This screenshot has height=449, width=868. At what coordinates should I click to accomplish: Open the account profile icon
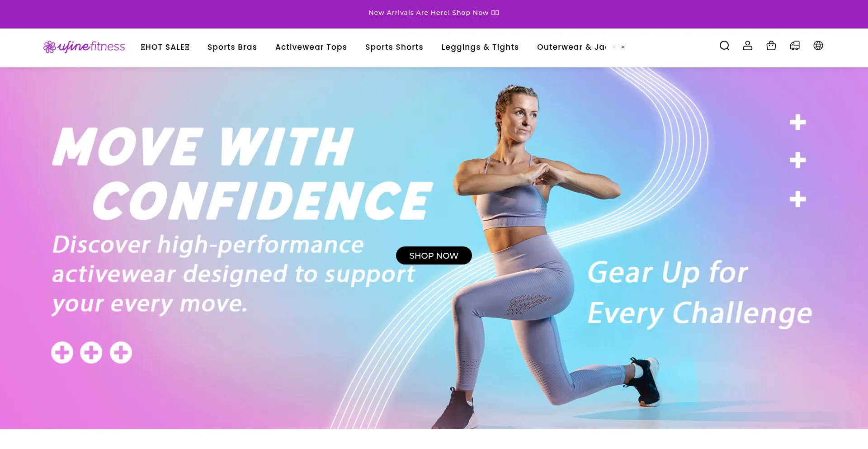[748, 46]
